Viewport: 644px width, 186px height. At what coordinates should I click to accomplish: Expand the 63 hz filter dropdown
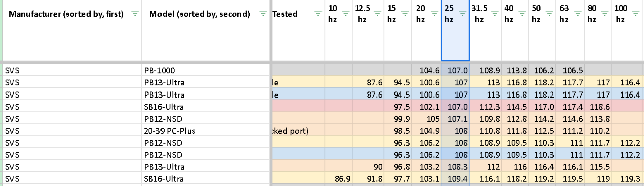click(577, 14)
